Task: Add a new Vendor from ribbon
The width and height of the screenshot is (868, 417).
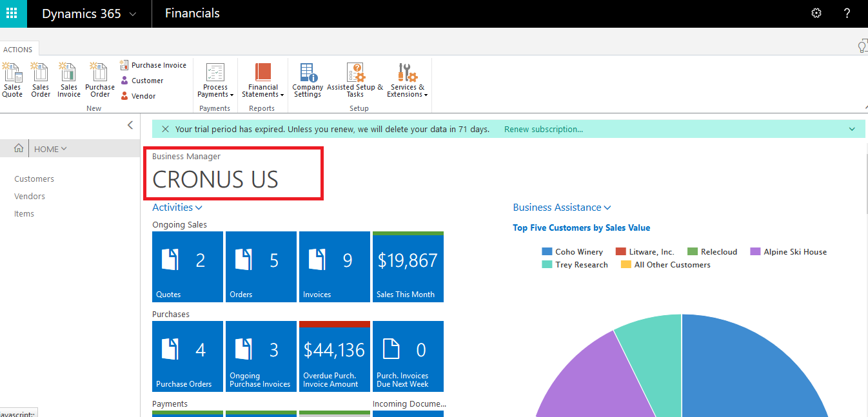Action: point(138,96)
